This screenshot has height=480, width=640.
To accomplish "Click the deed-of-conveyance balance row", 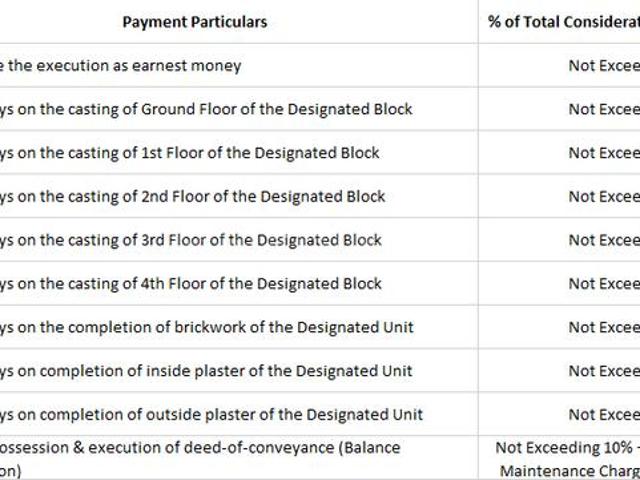I will coord(200,459).
